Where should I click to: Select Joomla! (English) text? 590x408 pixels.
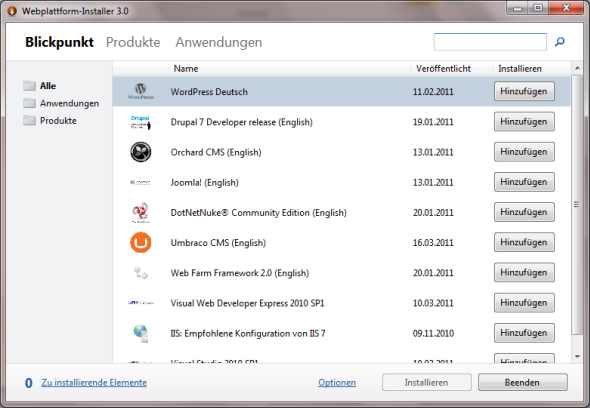coord(204,183)
